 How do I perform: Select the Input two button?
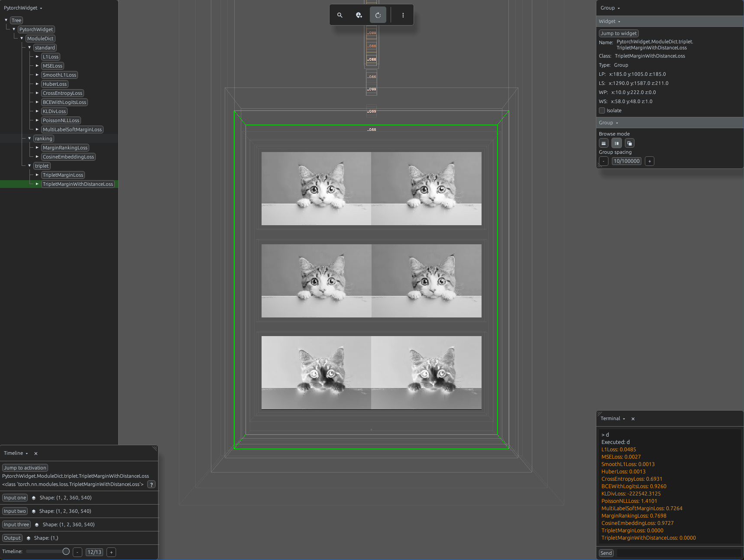click(15, 511)
